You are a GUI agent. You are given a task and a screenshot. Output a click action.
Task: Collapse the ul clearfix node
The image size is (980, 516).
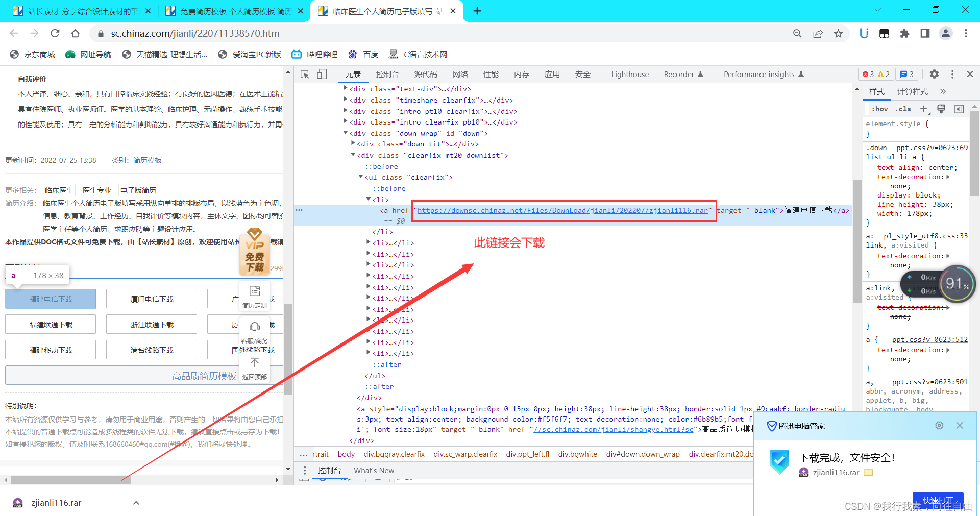(361, 177)
